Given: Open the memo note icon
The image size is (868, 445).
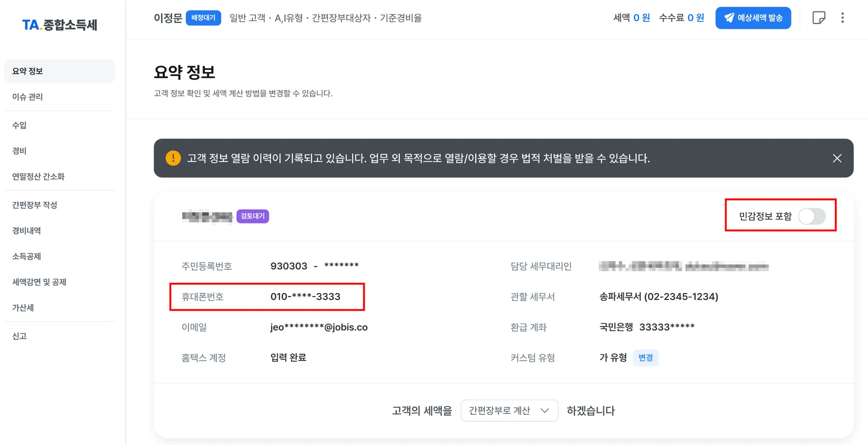Looking at the screenshot, I should point(818,18).
